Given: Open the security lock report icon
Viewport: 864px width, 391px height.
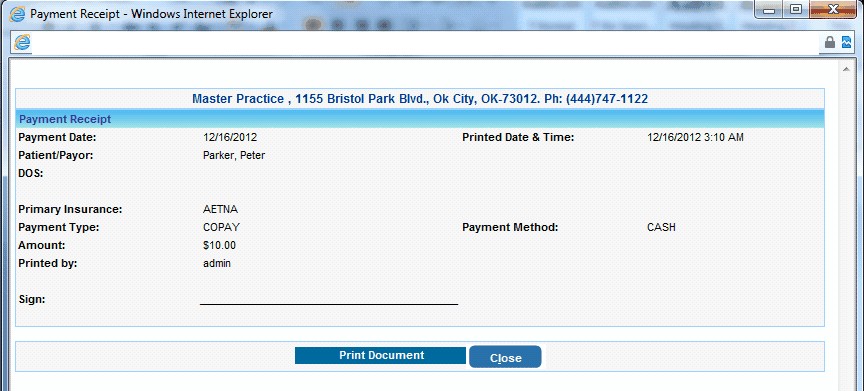Looking at the screenshot, I should pos(829,42).
